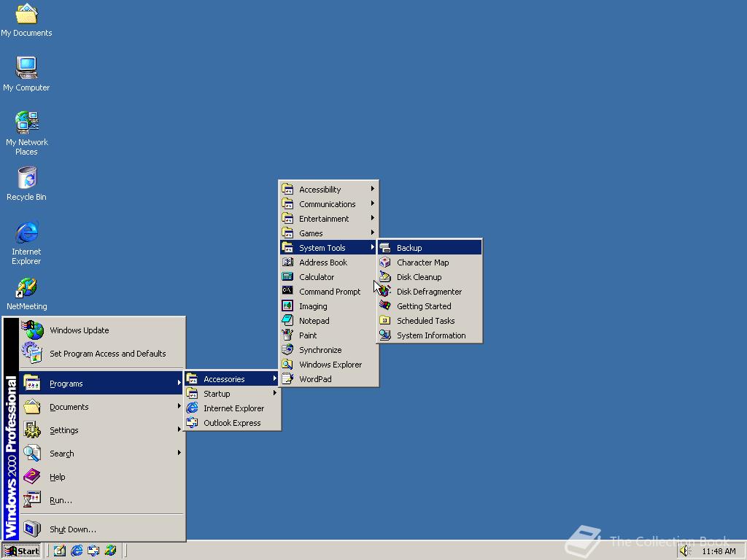Click the Disk Cleanup icon
Viewport: 747px width, 560px height.
pos(385,276)
